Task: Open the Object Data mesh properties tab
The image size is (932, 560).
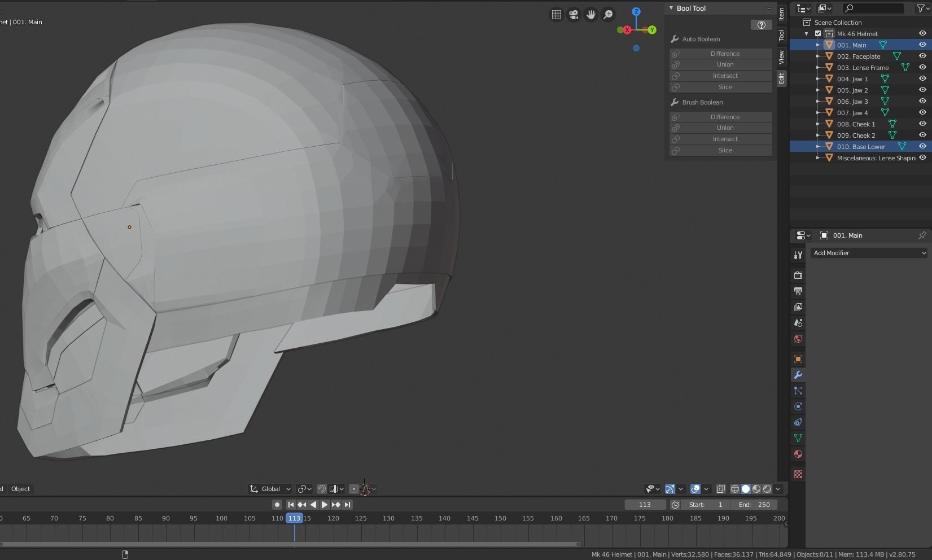Action: pos(798,438)
